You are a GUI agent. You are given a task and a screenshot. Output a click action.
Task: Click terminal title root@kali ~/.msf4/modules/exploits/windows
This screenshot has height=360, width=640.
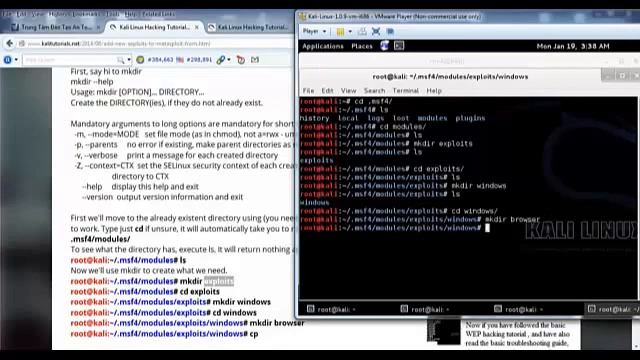[x=450, y=76]
